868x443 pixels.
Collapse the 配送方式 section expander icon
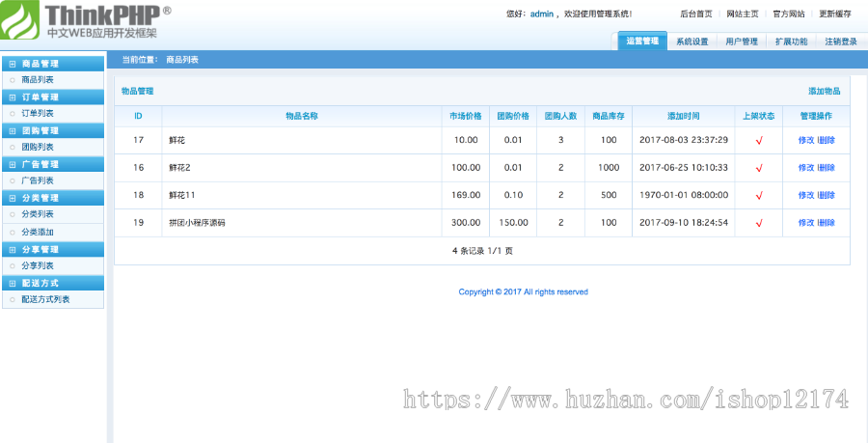click(13, 284)
